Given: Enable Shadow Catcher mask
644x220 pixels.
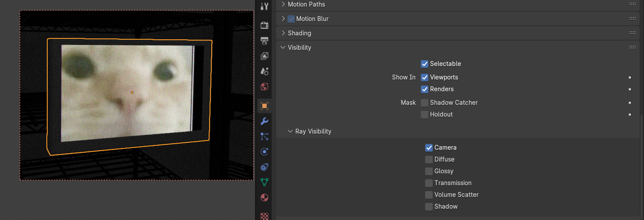Looking at the screenshot, I should point(424,103).
